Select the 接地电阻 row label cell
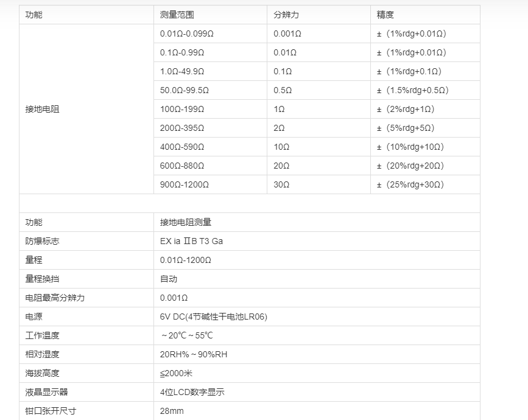This screenshot has height=420, width=528. (43, 110)
